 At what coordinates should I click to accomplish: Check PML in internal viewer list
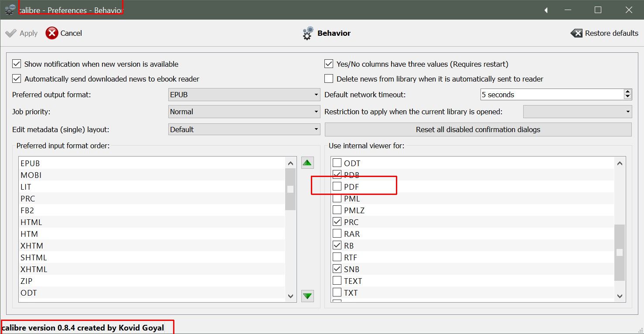tap(337, 198)
